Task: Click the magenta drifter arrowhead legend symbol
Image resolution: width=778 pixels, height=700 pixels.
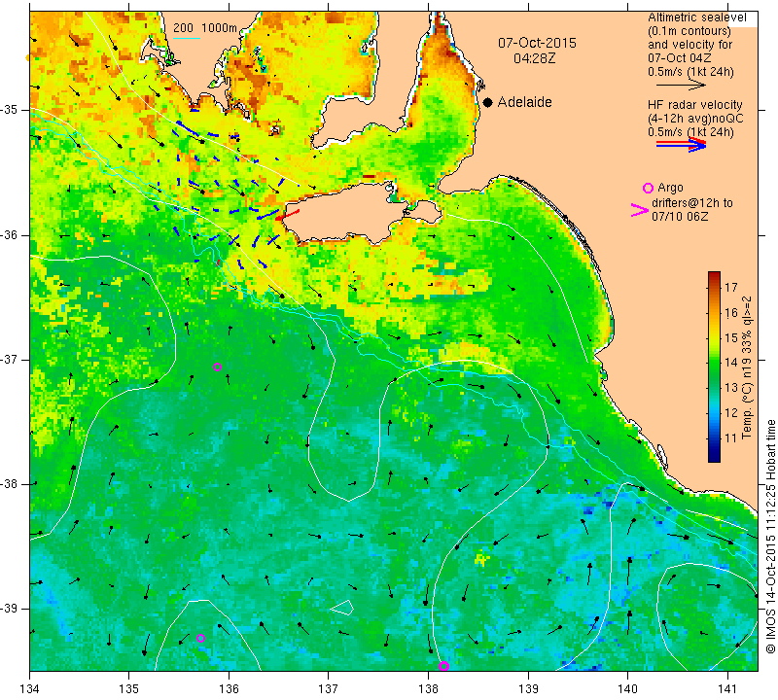Action: click(x=640, y=210)
